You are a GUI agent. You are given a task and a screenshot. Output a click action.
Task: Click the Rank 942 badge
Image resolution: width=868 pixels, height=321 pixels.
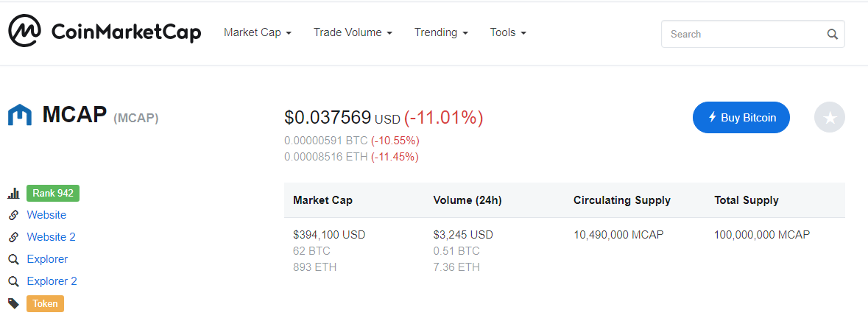click(x=53, y=194)
